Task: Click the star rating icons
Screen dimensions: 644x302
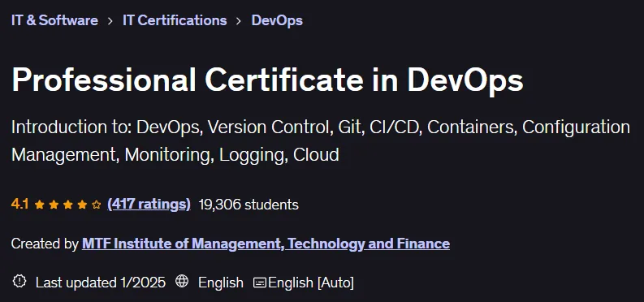Action: [x=67, y=205]
